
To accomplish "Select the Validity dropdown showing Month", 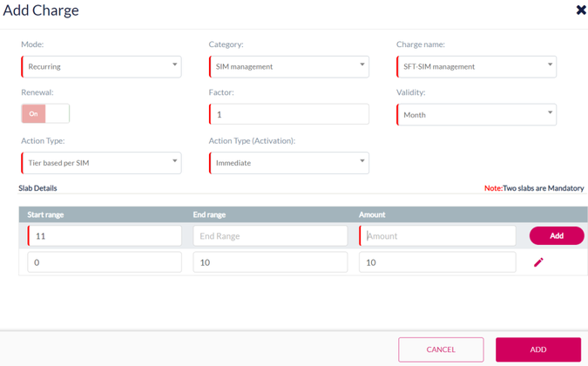I will 476,114.
